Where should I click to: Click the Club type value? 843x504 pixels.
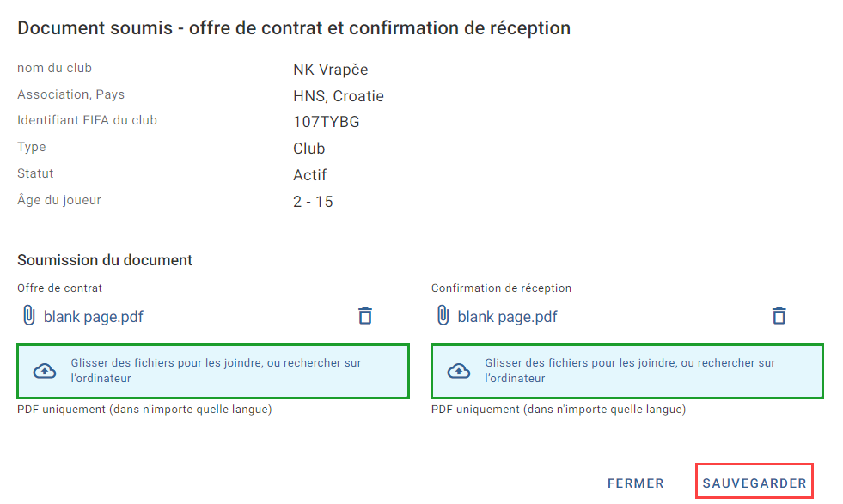(x=309, y=149)
